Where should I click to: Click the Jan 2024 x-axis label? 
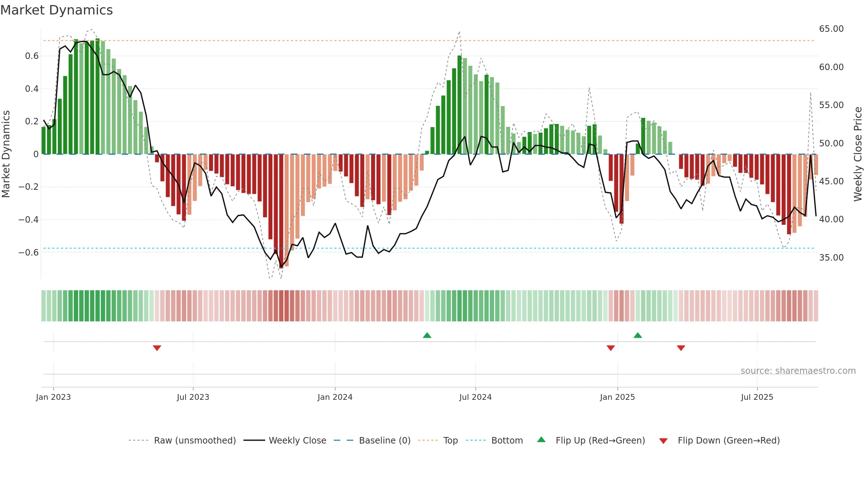click(335, 397)
